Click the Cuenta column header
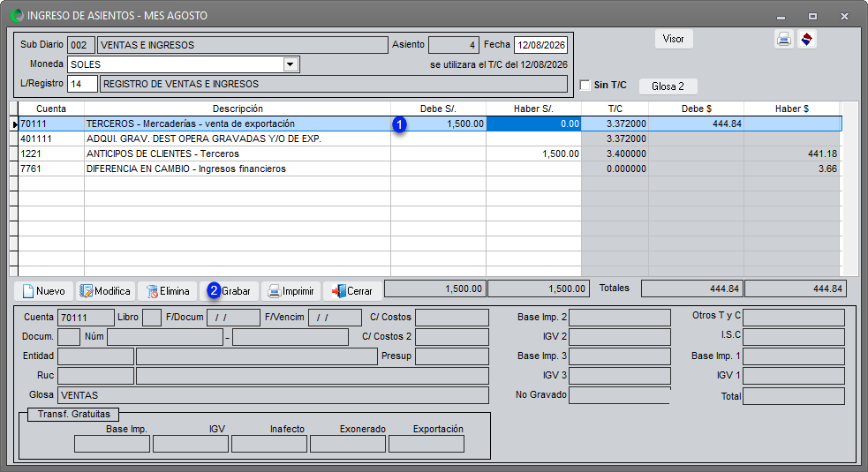The height and width of the screenshot is (472, 868). (51, 109)
